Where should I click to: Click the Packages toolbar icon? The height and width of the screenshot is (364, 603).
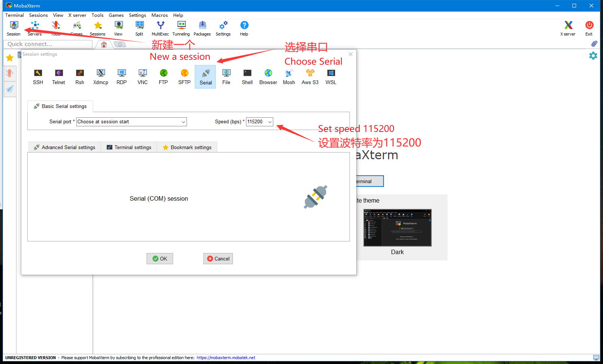point(202,28)
